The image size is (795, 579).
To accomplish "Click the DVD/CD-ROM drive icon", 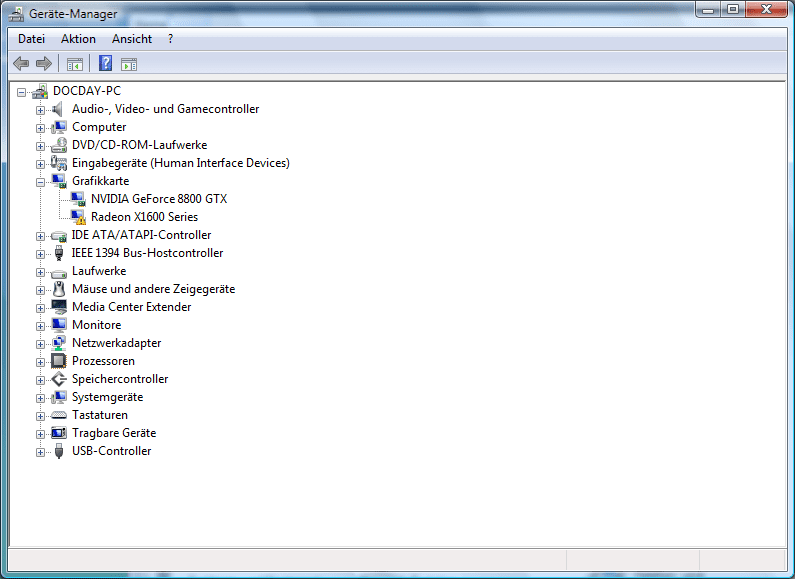I will click(x=59, y=145).
